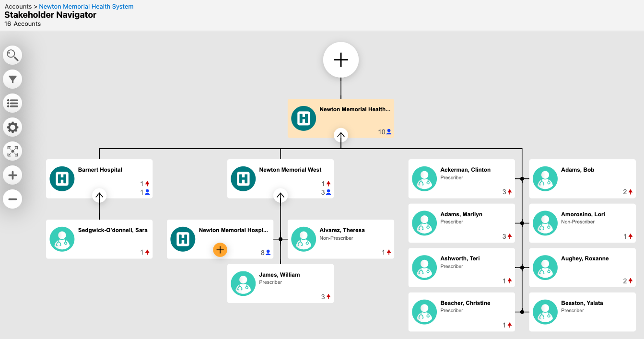Select the James, William card
The image size is (644, 339).
point(280,283)
